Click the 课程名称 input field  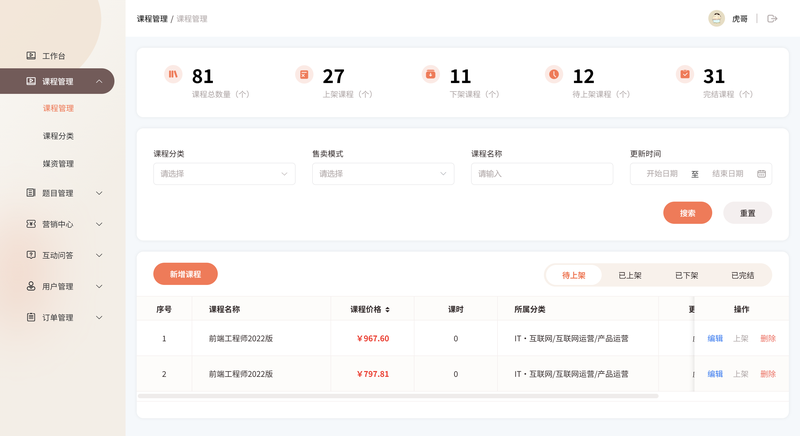click(542, 174)
